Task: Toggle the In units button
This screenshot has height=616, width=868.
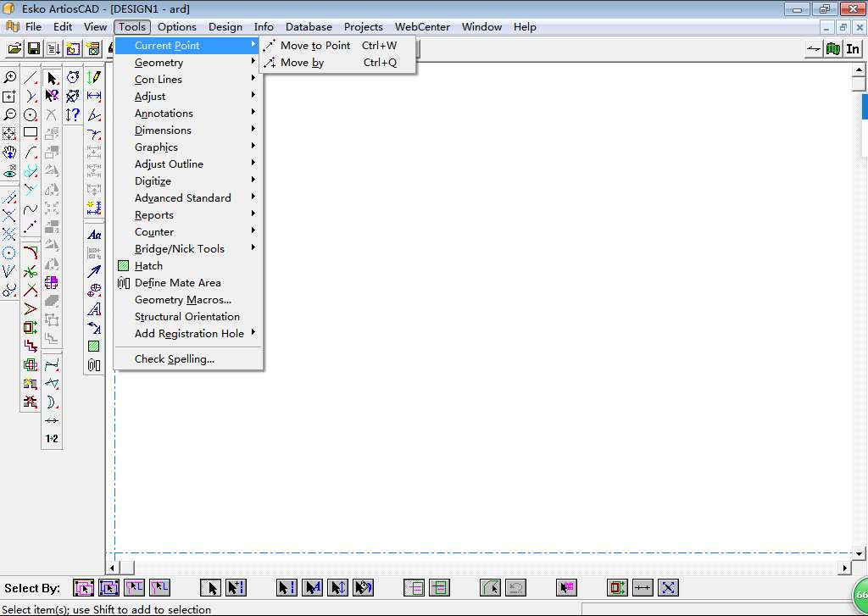Action: [x=853, y=49]
